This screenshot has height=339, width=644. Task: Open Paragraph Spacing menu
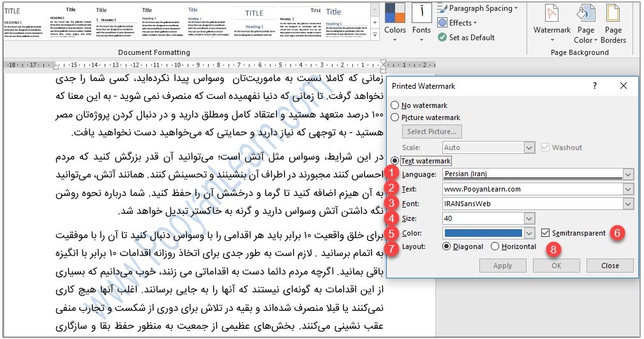pyautogui.click(x=483, y=8)
